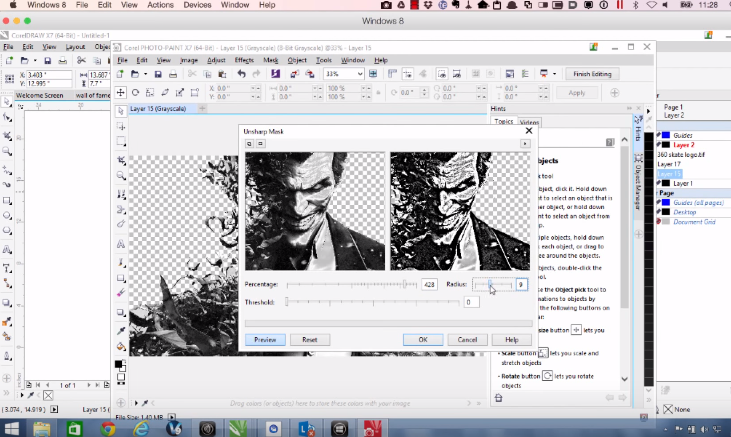Click the Windows Start button

11,428
